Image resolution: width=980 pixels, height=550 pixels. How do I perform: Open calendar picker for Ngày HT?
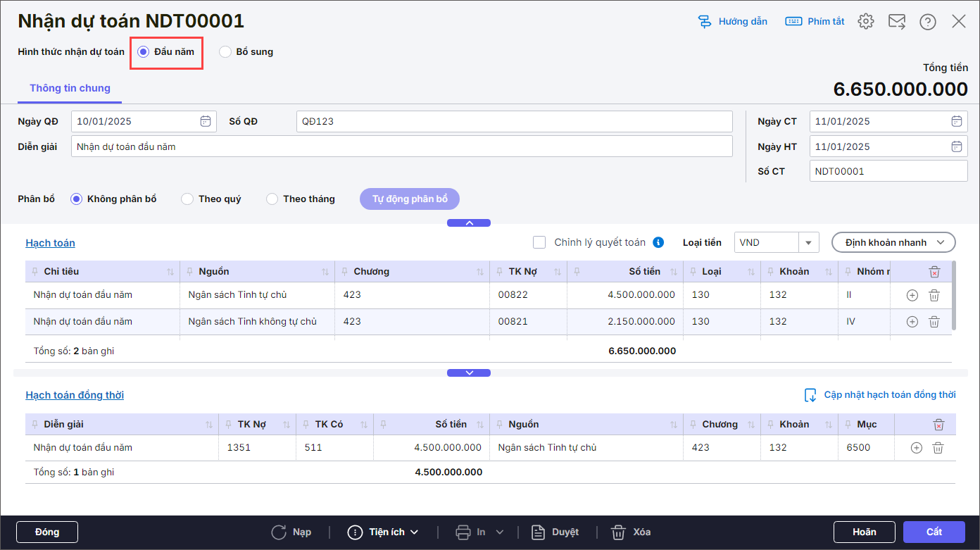[956, 146]
